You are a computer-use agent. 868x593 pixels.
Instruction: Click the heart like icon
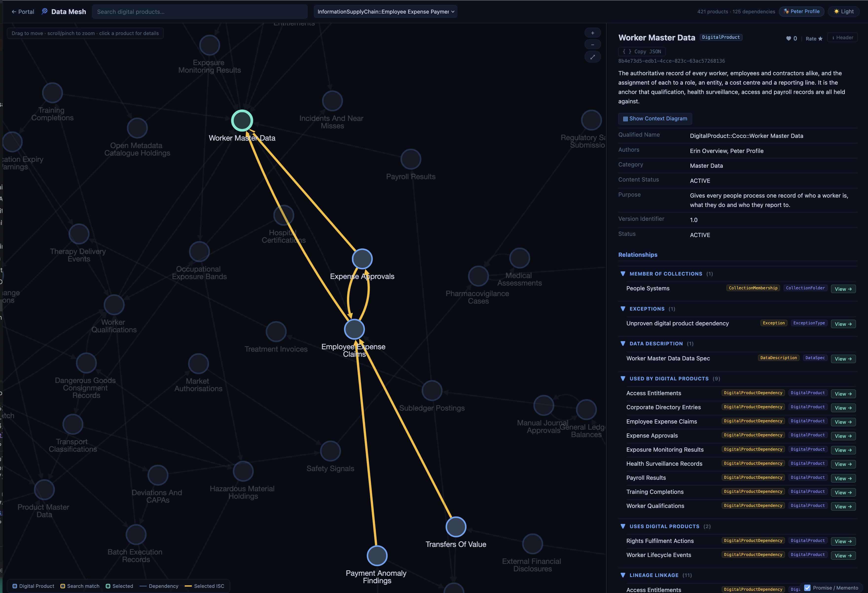coord(788,38)
